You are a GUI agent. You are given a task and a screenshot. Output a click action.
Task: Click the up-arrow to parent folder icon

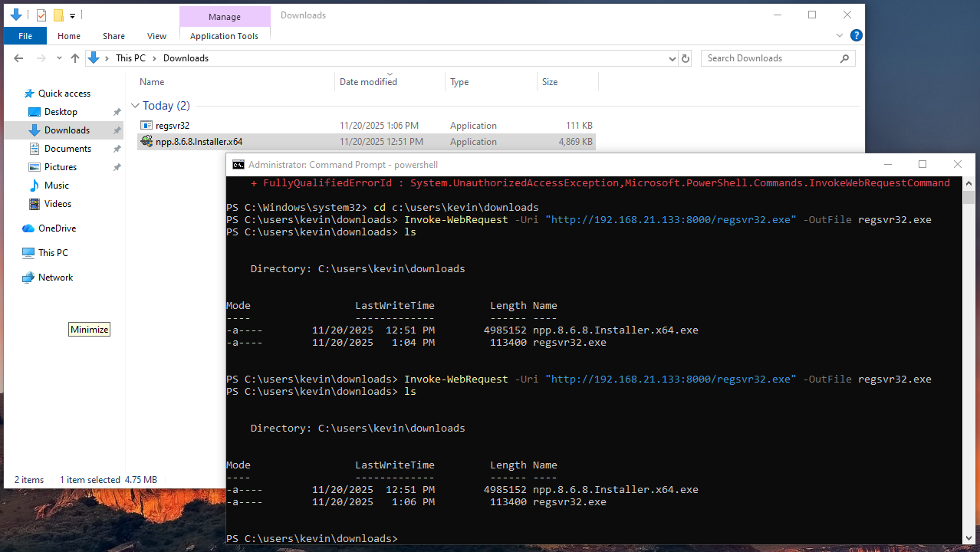coord(74,58)
